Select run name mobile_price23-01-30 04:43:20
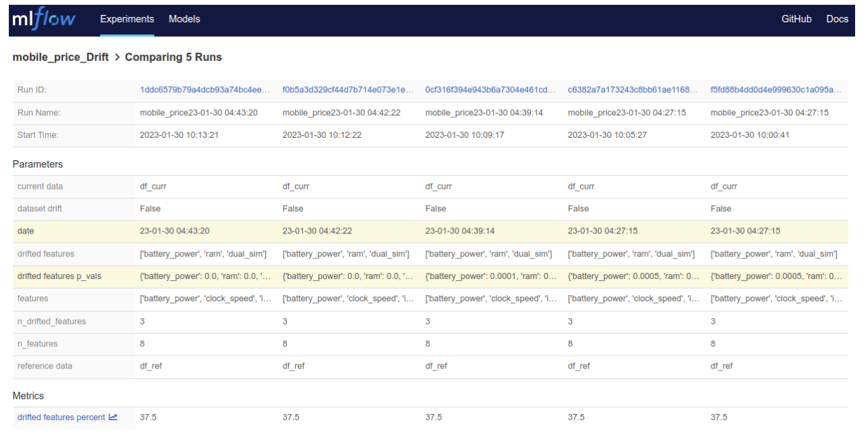 (199, 113)
